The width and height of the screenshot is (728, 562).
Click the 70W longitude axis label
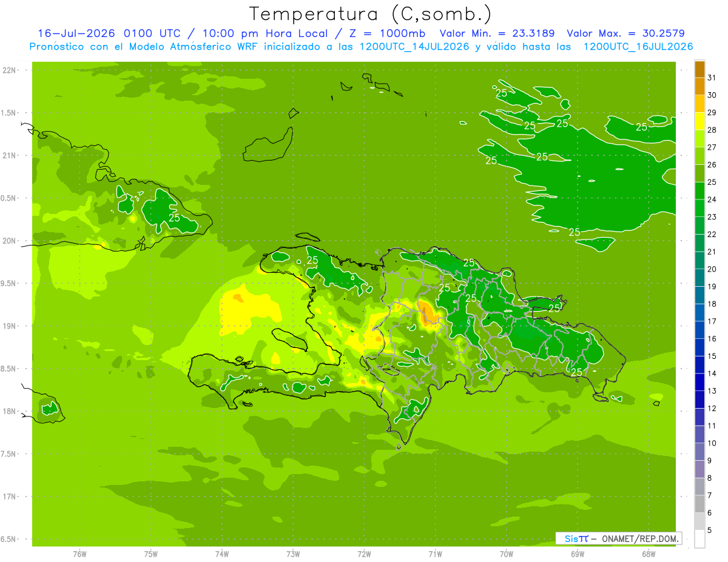506,554
